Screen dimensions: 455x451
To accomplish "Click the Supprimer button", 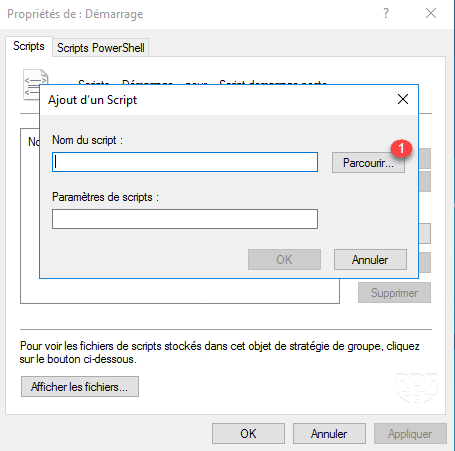I will [x=394, y=293].
